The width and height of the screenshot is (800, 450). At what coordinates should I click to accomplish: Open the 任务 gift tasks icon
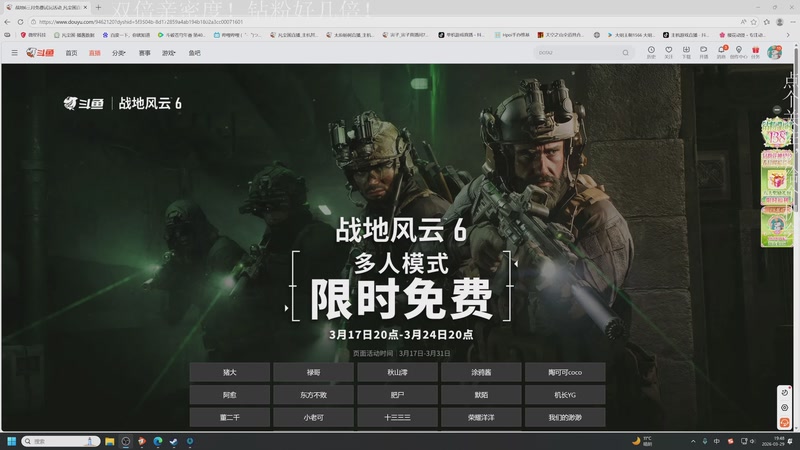point(756,52)
